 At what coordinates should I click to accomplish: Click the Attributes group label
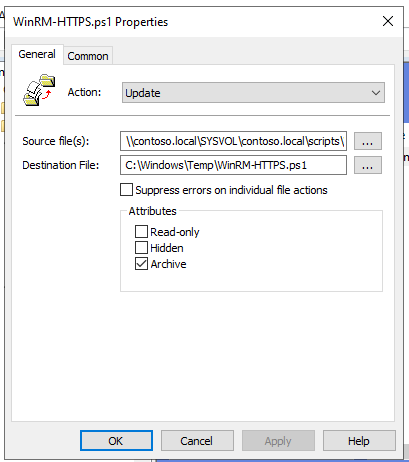coord(152,211)
